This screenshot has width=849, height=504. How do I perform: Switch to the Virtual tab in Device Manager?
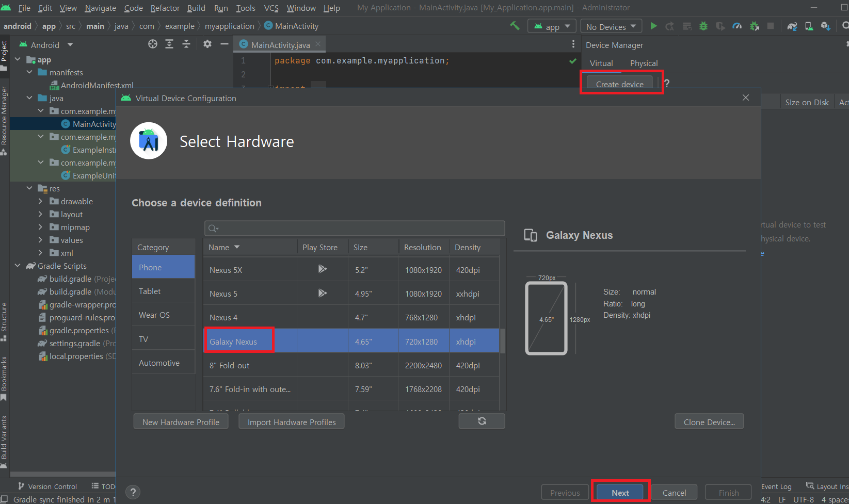point(601,63)
